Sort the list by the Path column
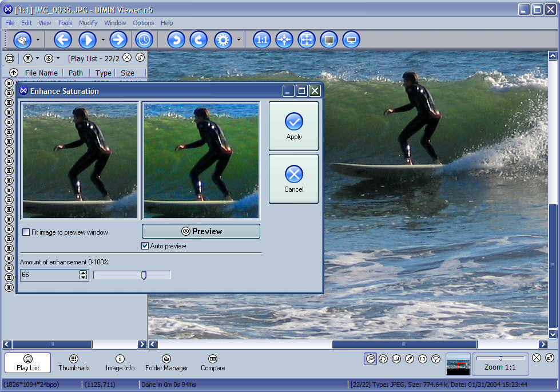The height and width of the screenshot is (392, 560). 76,73
